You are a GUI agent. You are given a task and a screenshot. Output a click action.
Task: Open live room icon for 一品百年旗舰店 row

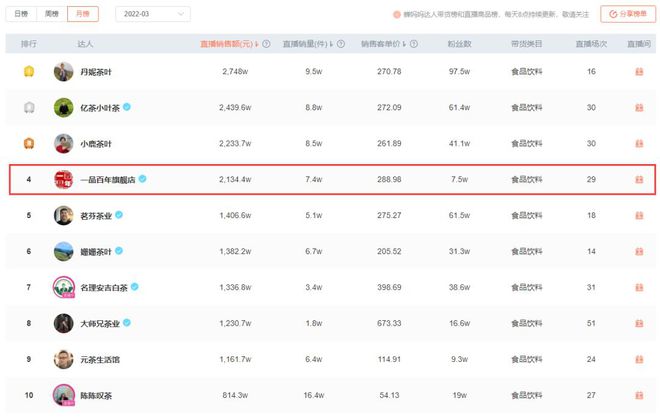[x=639, y=180]
